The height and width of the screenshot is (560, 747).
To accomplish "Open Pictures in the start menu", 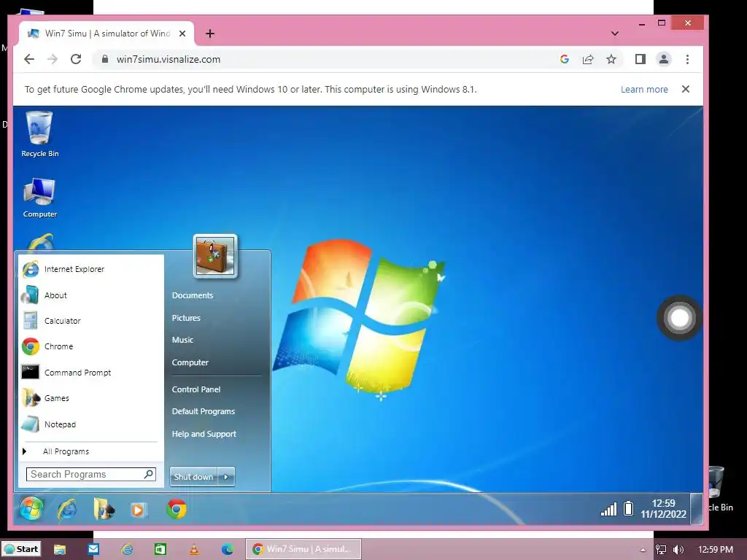I will [x=186, y=318].
